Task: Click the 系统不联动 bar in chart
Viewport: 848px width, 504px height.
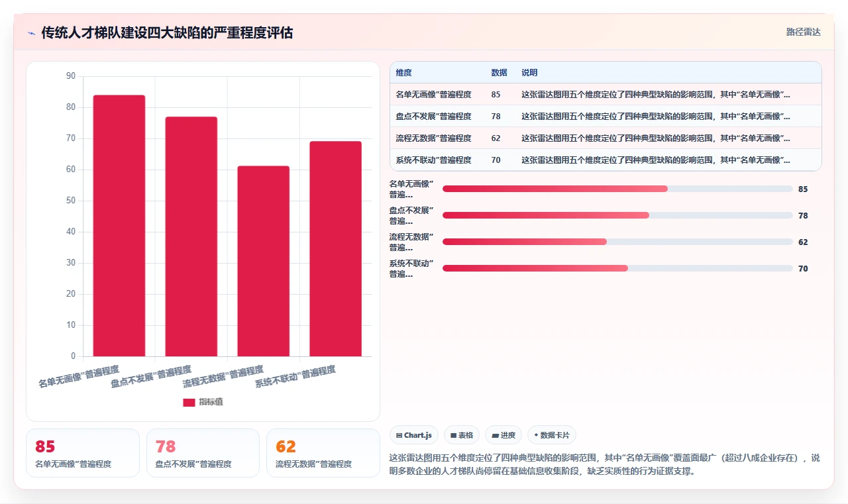Action: (x=335, y=248)
